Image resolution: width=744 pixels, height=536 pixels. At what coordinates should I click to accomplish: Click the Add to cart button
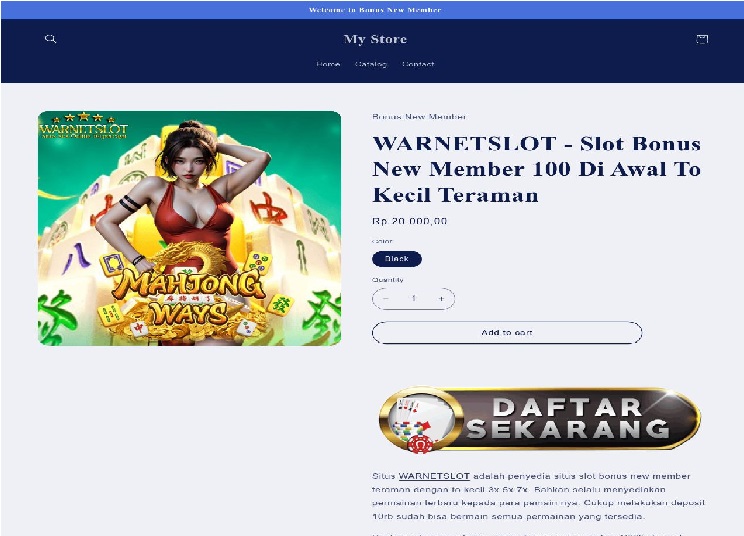pos(507,333)
